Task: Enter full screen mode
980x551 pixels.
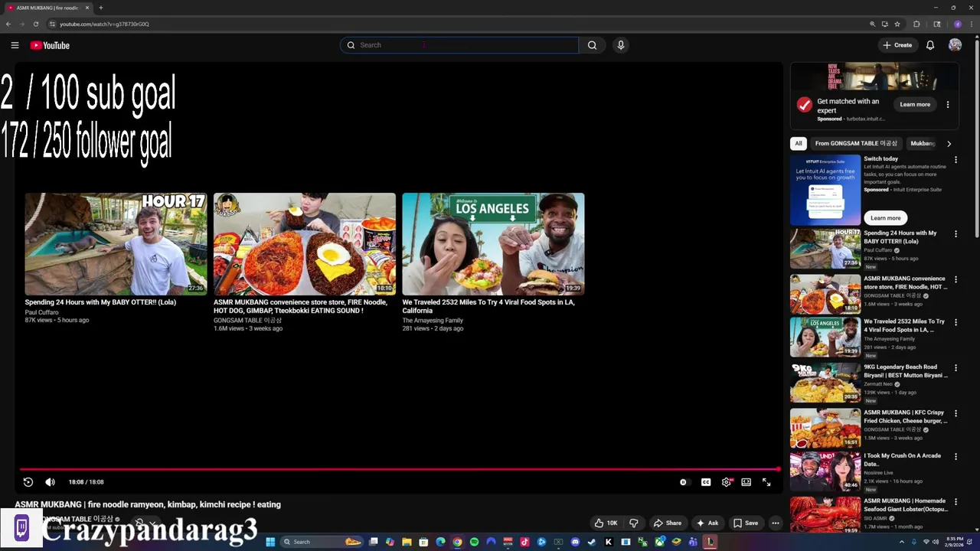Action: coord(766,482)
